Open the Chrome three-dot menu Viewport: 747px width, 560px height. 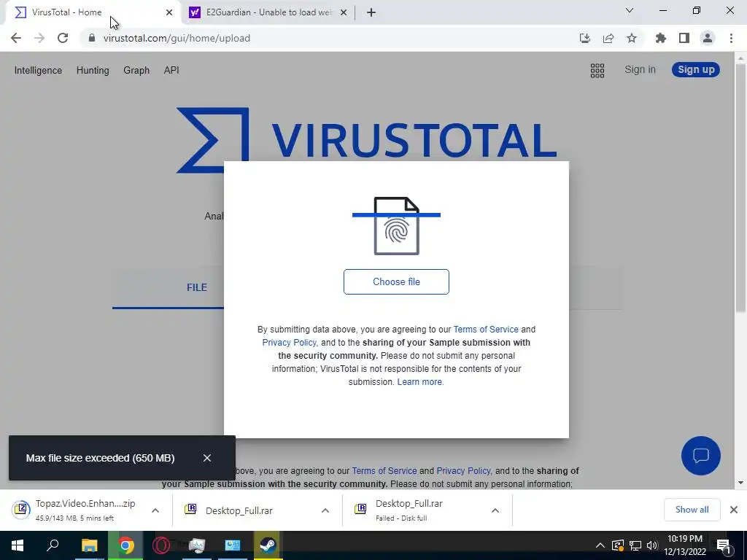[x=731, y=38]
